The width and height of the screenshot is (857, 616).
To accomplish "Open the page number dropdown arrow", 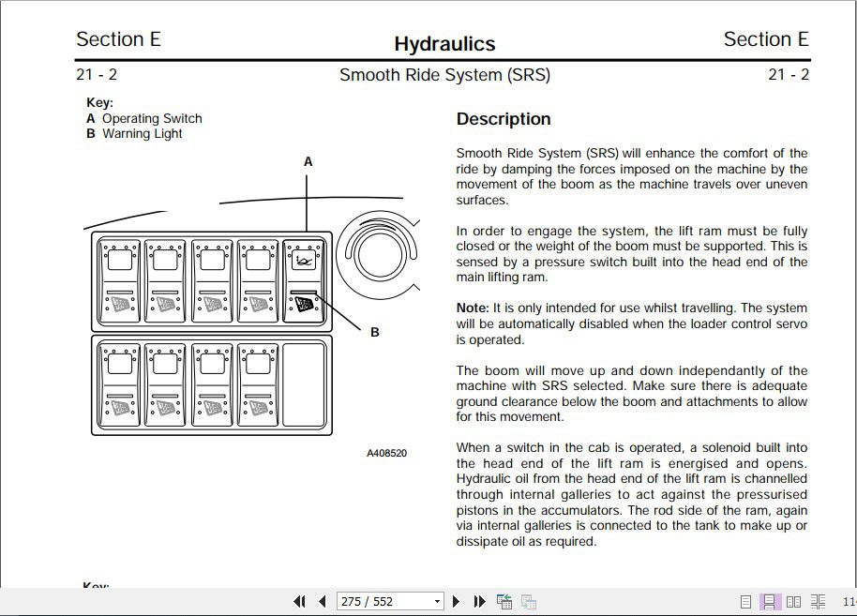I will point(437,602).
